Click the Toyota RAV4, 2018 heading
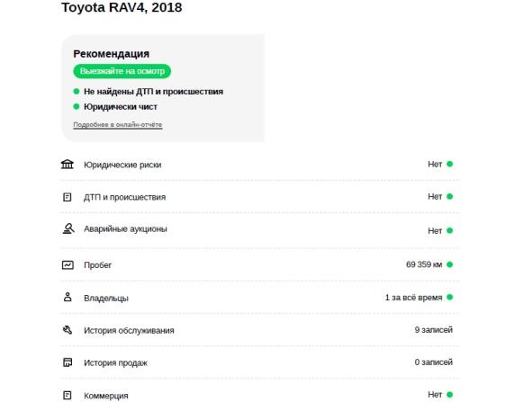532x402 pixels. click(x=122, y=7)
